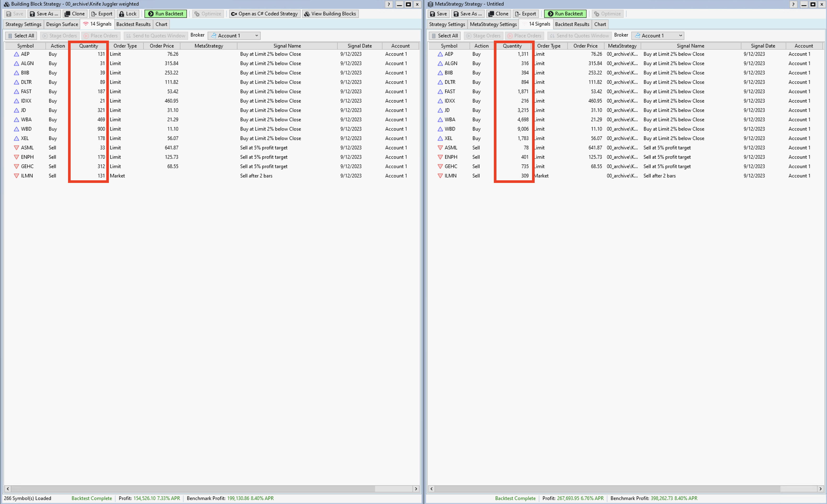The image size is (827, 504).
Task: Click Select All in MetaStrategy window
Action: click(x=444, y=36)
